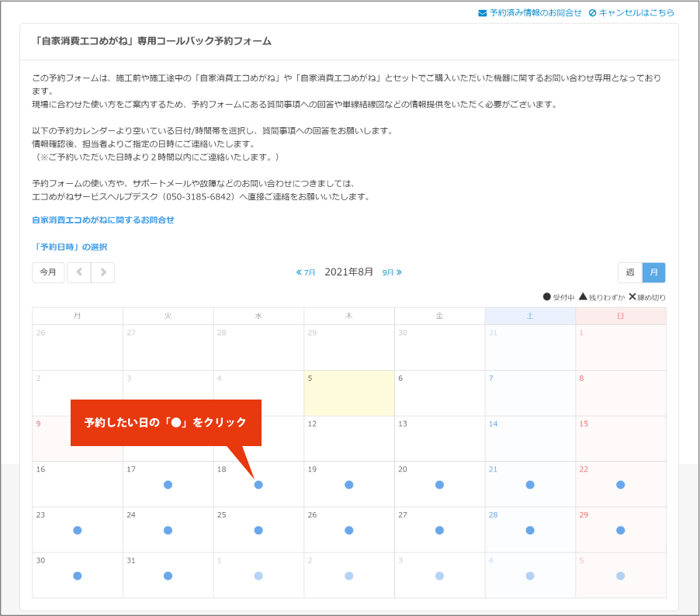700x616 pixels.
Task: Choose the availability dot on Sunday 22
Action: pos(621,485)
